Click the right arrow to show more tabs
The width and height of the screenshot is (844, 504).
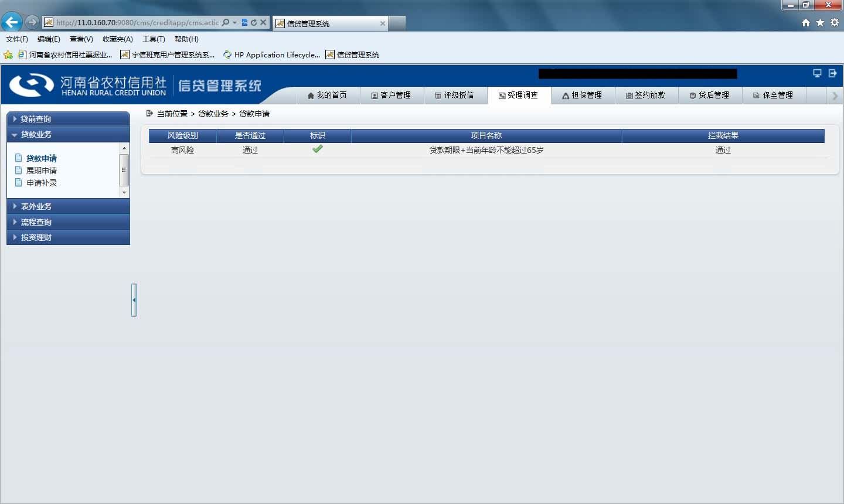point(835,96)
